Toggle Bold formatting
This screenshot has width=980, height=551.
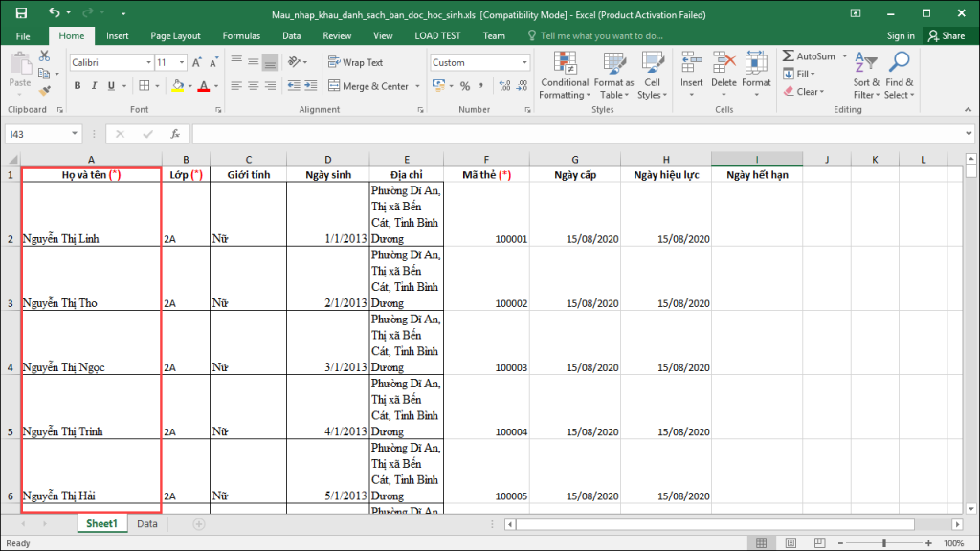click(78, 86)
